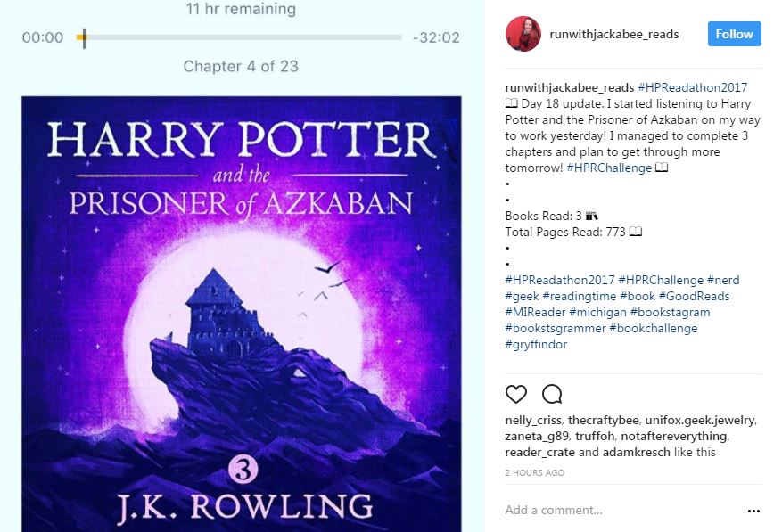View thecraftybee liker profile
The image size is (782, 532).
pos(603,421)
